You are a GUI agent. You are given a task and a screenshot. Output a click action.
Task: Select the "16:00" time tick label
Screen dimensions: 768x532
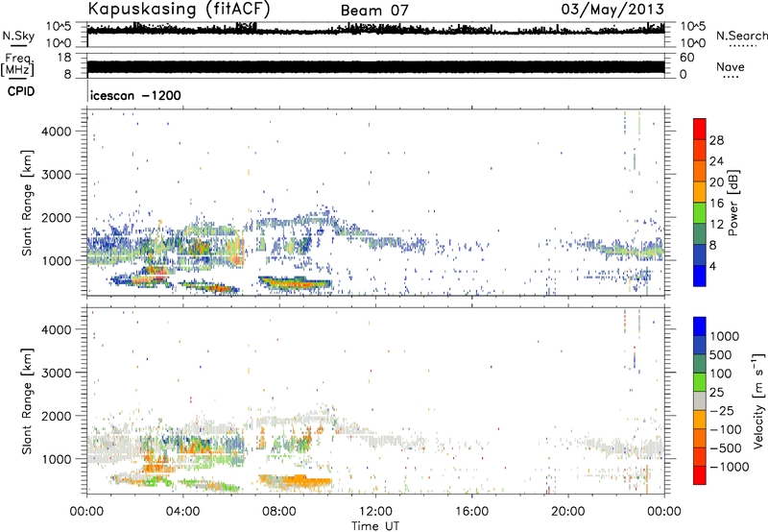click(x=471, y=512)
